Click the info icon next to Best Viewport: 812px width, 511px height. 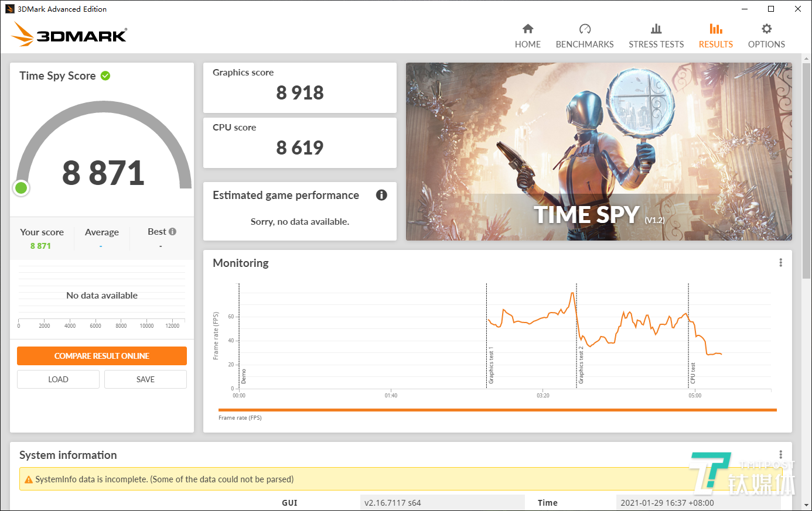[172, 232]
